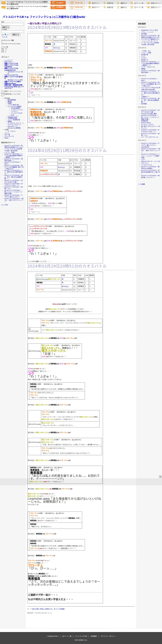The width and height of the screenshot is (162, 644).
Task: Open the 旧wiki link
Action: [6, 138]
